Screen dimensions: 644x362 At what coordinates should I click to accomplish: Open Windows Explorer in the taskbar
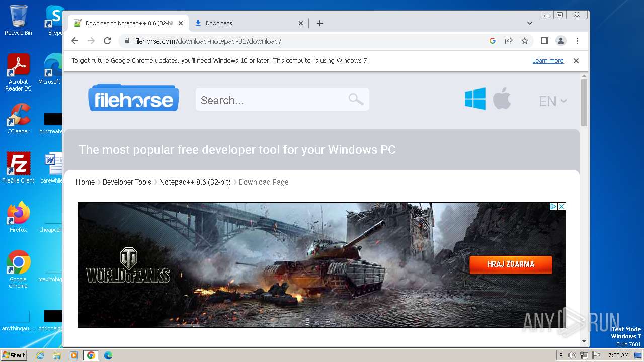(57, 355)
